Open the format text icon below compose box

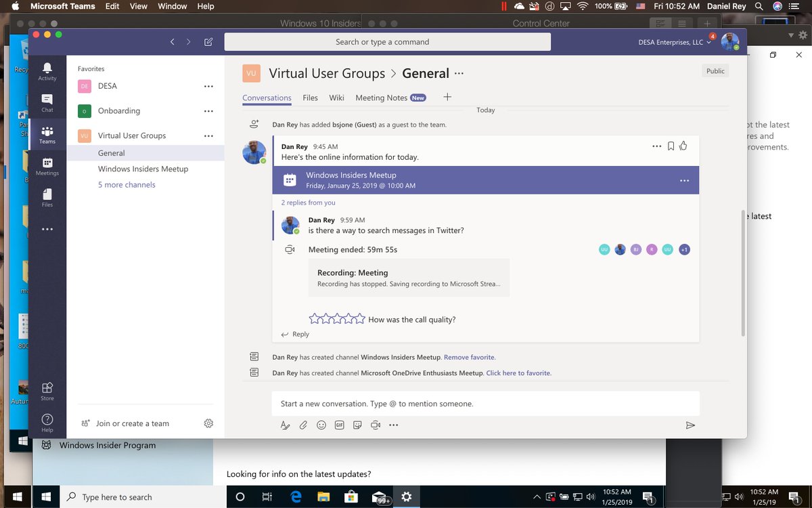285,425
